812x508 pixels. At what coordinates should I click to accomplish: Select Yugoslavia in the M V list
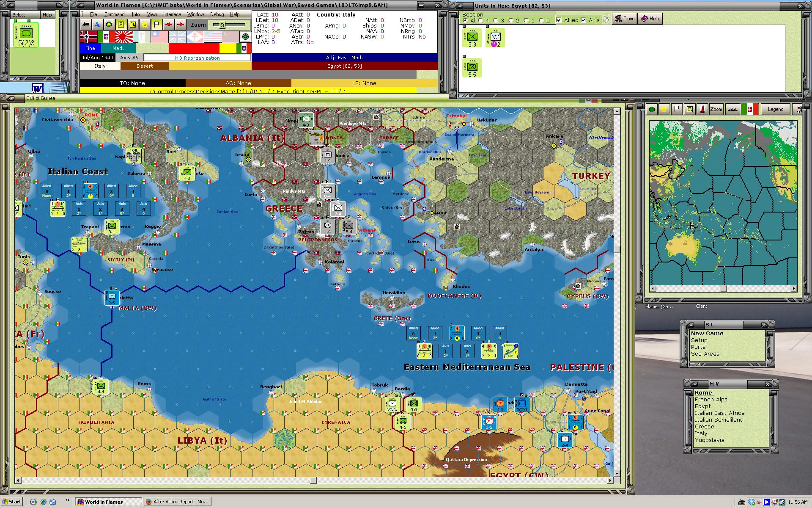709,440
